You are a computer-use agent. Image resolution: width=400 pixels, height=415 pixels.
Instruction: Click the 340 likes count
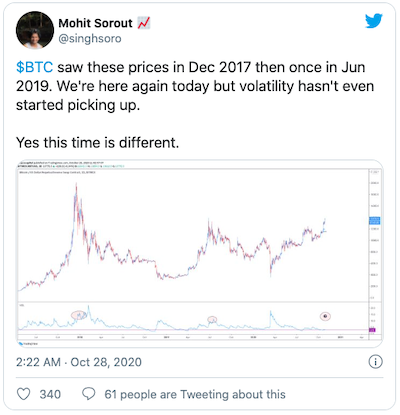(50, 394)
